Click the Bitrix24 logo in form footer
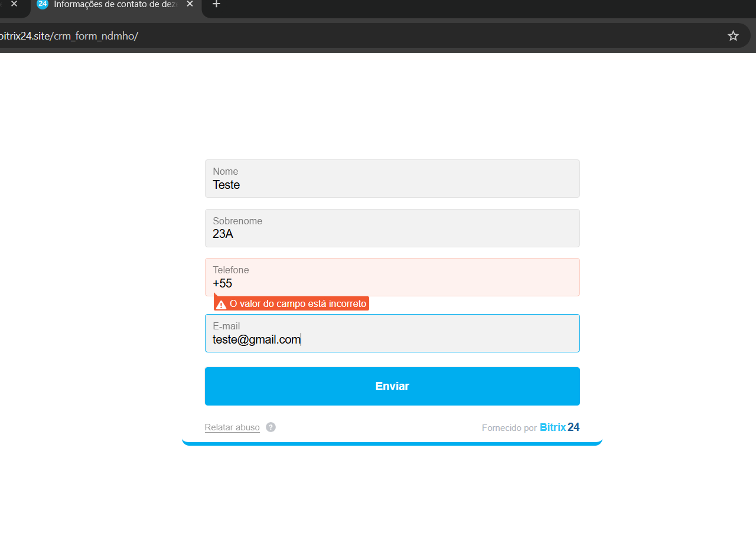The image size is (756, 536). [559, 427]
